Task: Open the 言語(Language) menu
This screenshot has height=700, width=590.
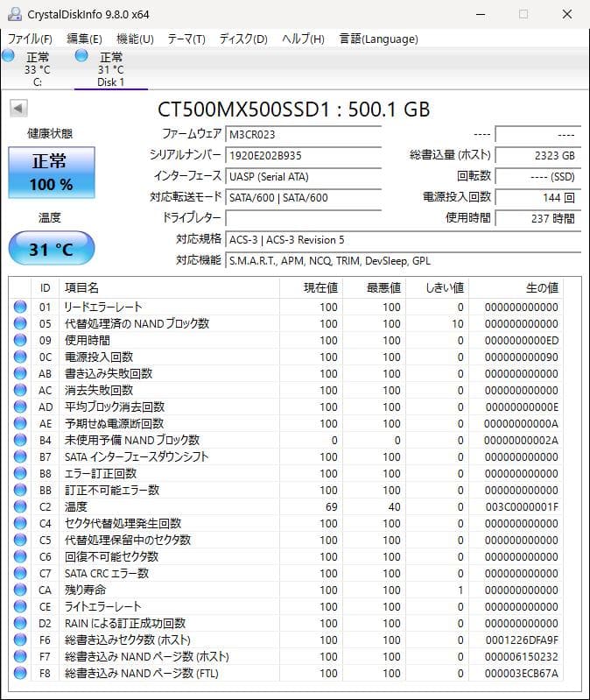Action: (x=379, y=39)
